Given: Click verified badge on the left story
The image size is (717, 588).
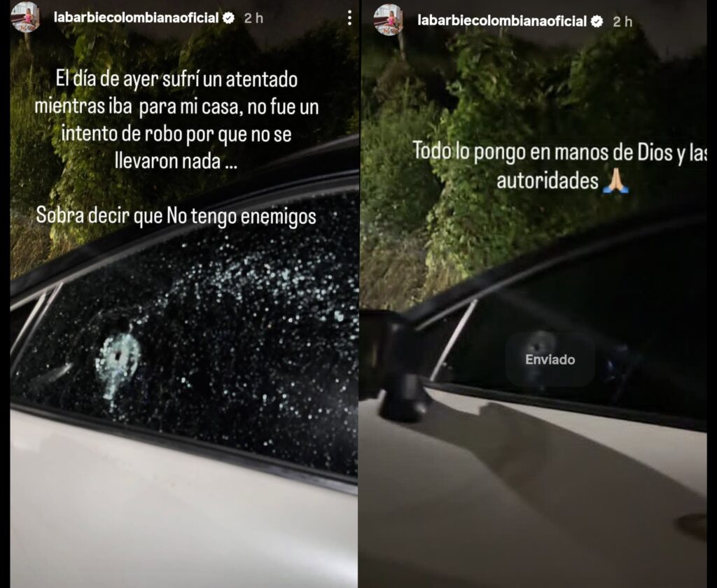Looking at the screenshot, I should point(228,17).
